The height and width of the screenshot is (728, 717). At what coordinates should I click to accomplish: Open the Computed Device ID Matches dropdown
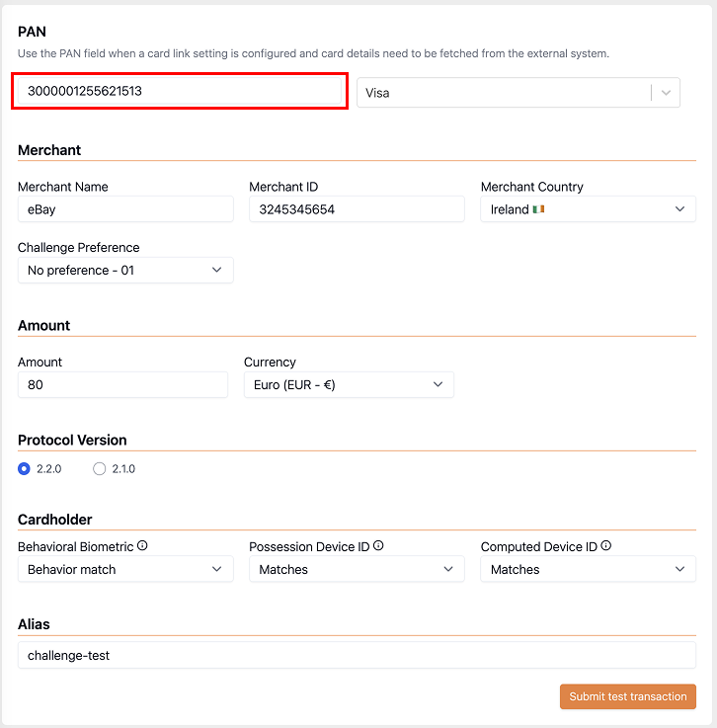588,569
